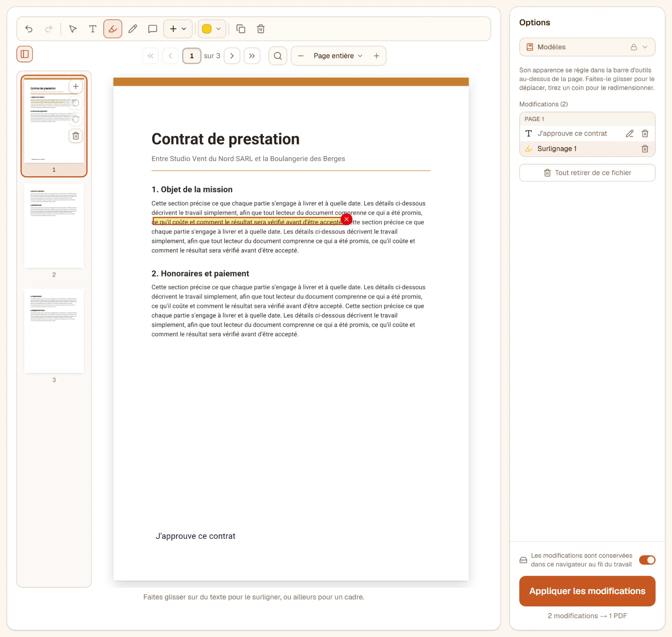Select the "Surlignage 1" row in modifications list
Image resolution: width=672 pixels, height=637 pixels.
pos(587,149)
